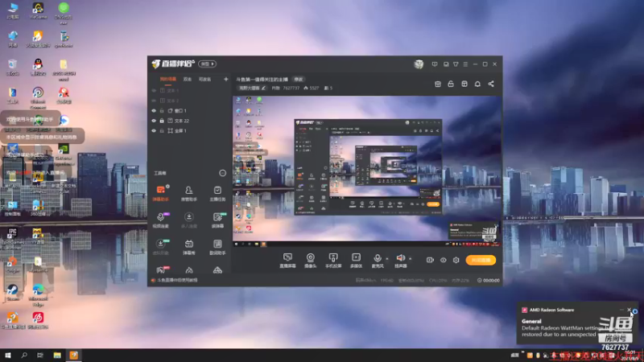Open the shop icon left of bell
644x362 pixels.
pyautogui.click(x=464, y=84)
